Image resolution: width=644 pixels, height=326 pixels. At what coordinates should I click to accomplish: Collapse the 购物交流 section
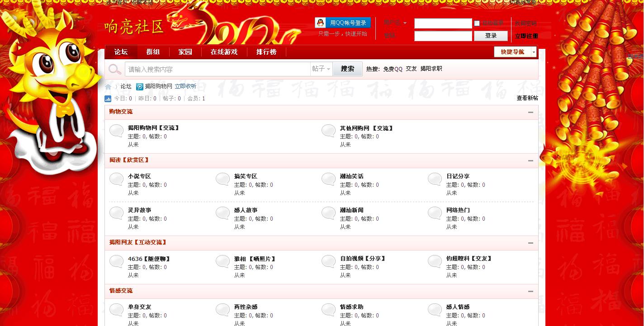[x=531, y=112]
